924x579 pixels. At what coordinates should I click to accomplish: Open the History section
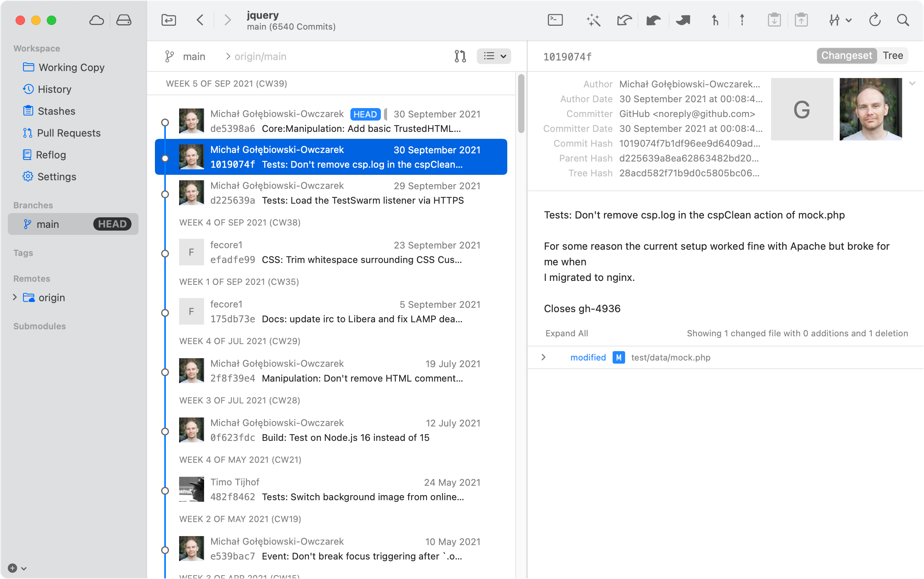click(x=54, y=89)
